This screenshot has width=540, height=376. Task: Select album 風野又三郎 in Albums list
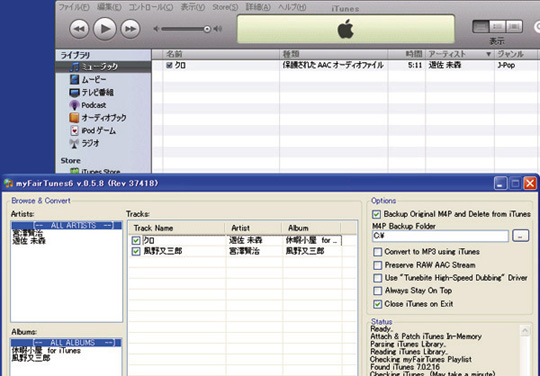coord(31,358)
